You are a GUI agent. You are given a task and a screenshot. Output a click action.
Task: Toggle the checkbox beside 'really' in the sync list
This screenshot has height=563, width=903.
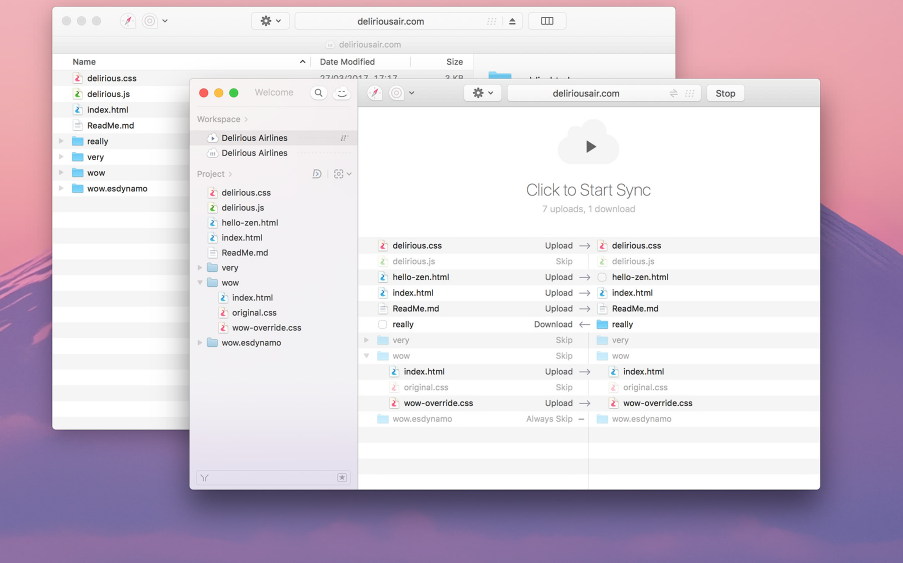tap(382, 325)
